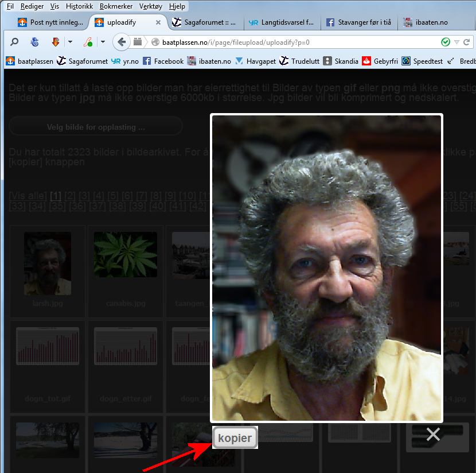Reload the current page
The image size is (476, 473).
[467, 42]
